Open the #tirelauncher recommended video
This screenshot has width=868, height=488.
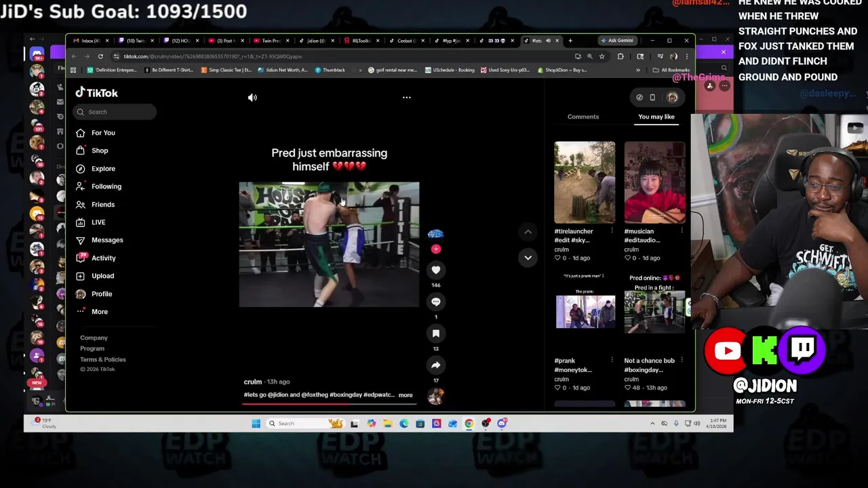pyautogui.click(x=585, y=182)
